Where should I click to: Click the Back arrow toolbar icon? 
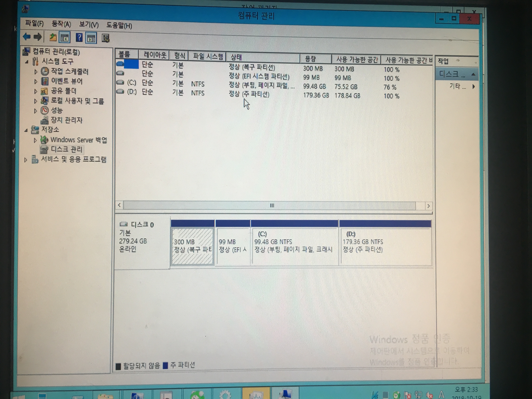27,37
